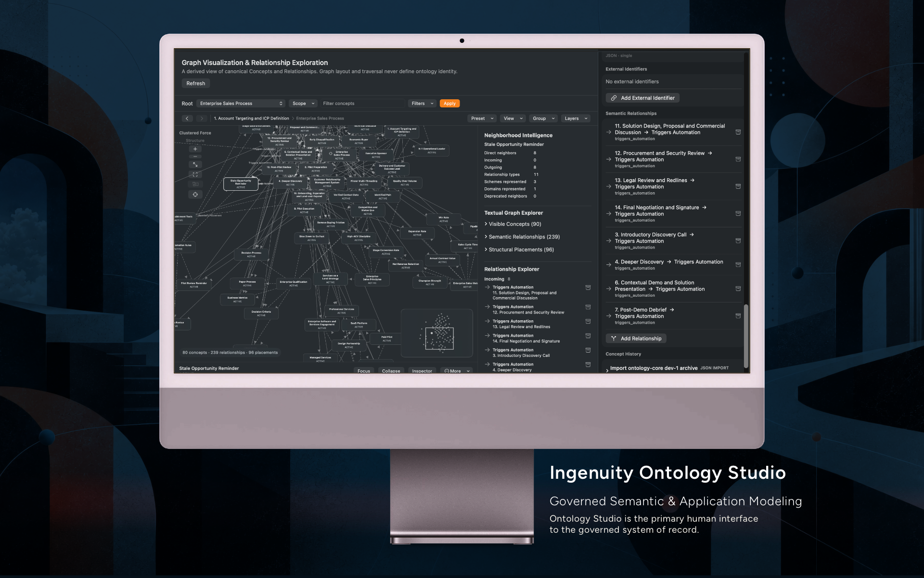The width and height of the screenshot is (924, 578).
Task: Click the diagonal expand arrows icon
Action: point(195,165)
